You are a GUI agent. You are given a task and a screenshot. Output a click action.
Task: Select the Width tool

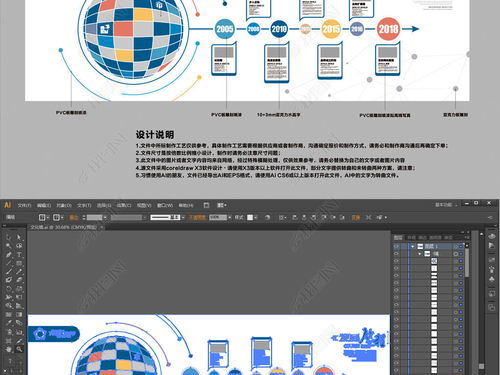pyautogui.click(x=8, y=297)
